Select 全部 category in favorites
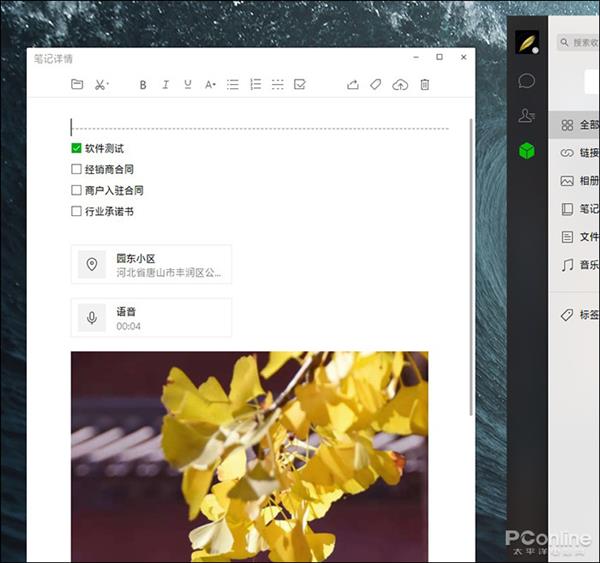The height and width of the screenshot is (563, 600). (x=574, y=125)
